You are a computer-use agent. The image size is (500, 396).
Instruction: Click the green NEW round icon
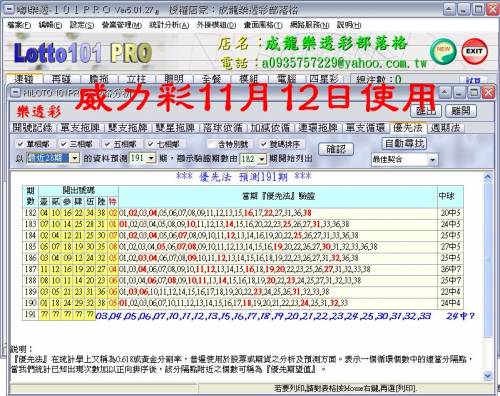tap(443, 51)
